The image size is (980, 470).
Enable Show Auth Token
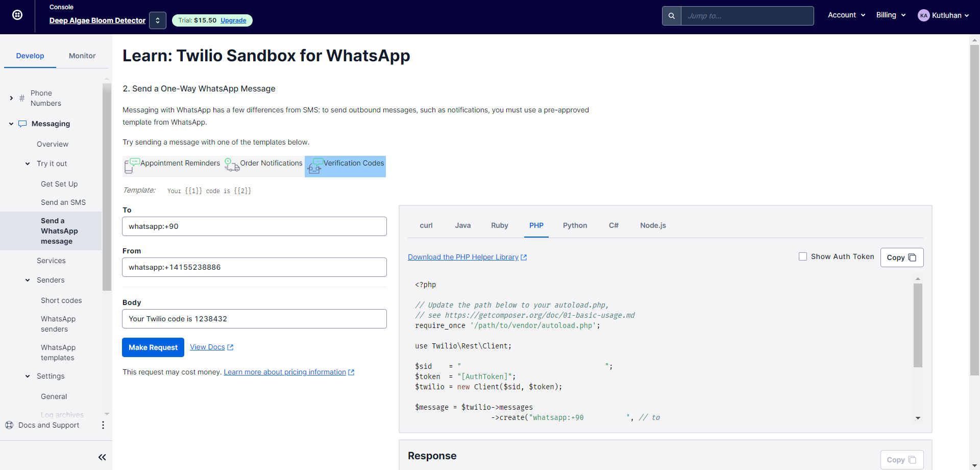click(x=803, y=256)
